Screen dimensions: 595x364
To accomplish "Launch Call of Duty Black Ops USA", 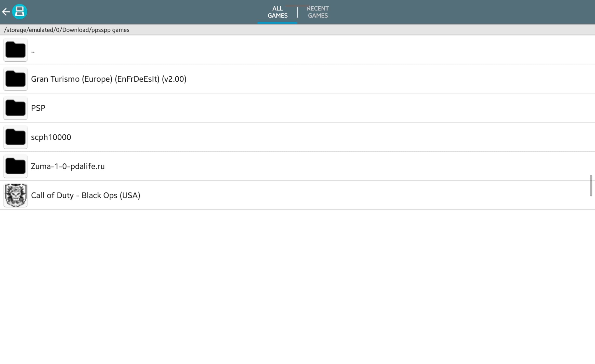I will pos(86,195).
